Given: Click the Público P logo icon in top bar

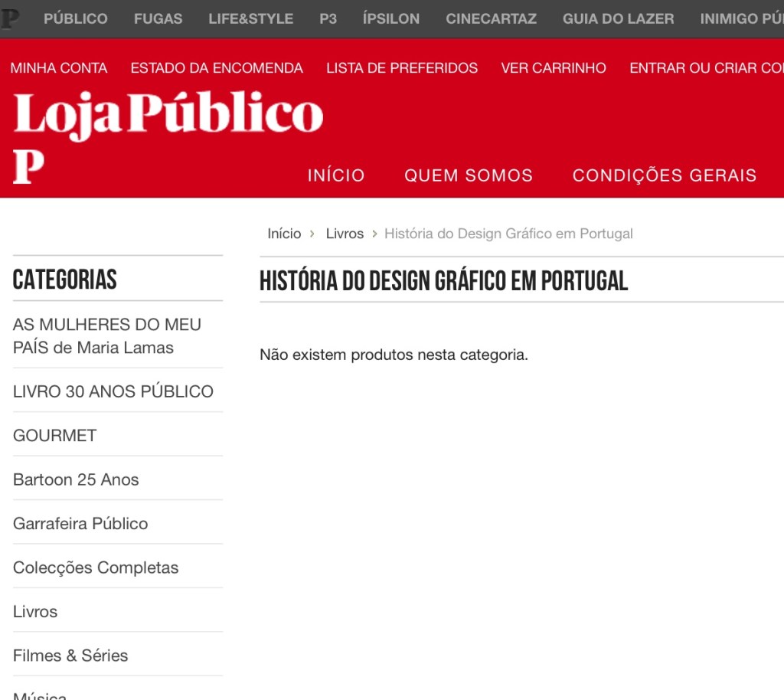Looking at the screenshot, I should pos(11,18).
